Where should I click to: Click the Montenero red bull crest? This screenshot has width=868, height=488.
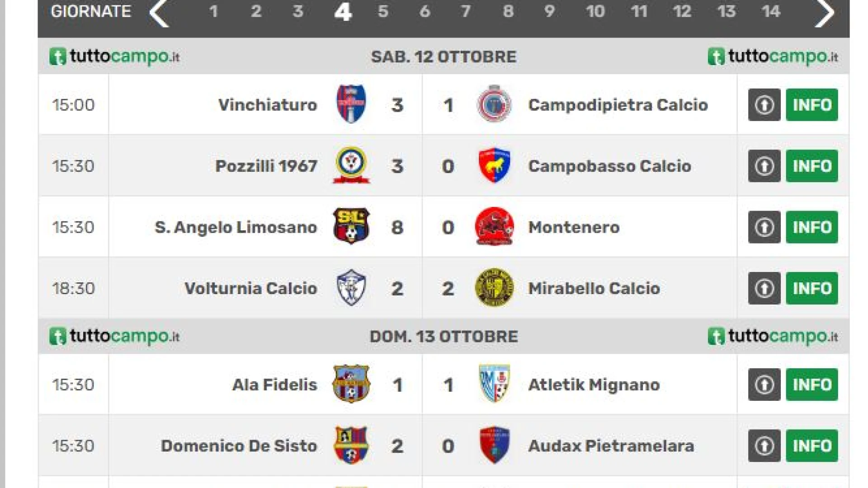click(494, 226)
